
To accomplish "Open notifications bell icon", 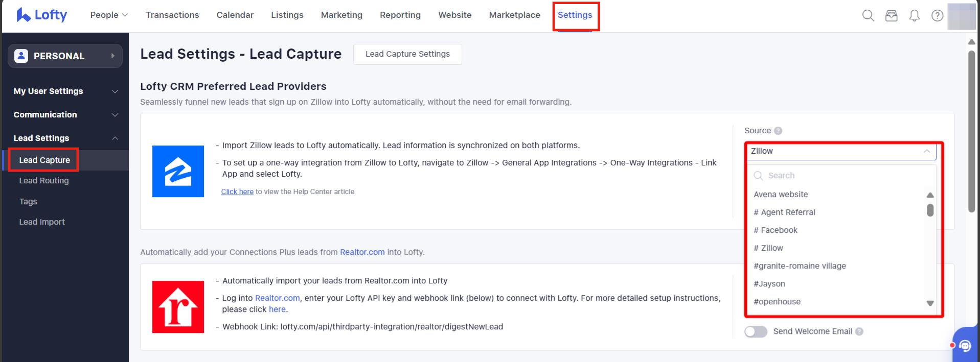I will [x=914, y=16].
